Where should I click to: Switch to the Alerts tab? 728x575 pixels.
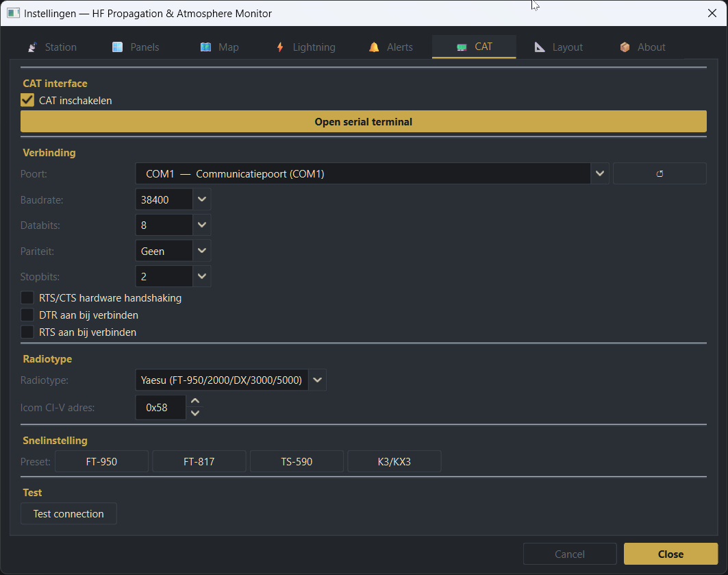point(390,47)
